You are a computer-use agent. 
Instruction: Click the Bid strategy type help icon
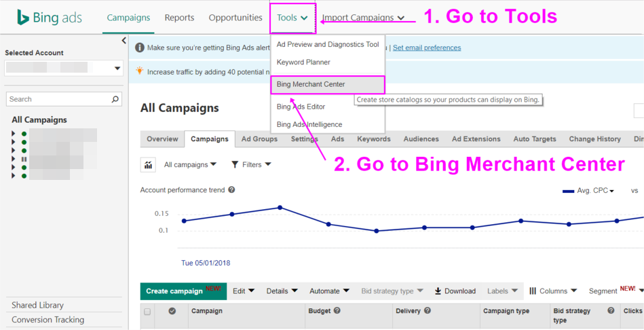tap(611, 311)
